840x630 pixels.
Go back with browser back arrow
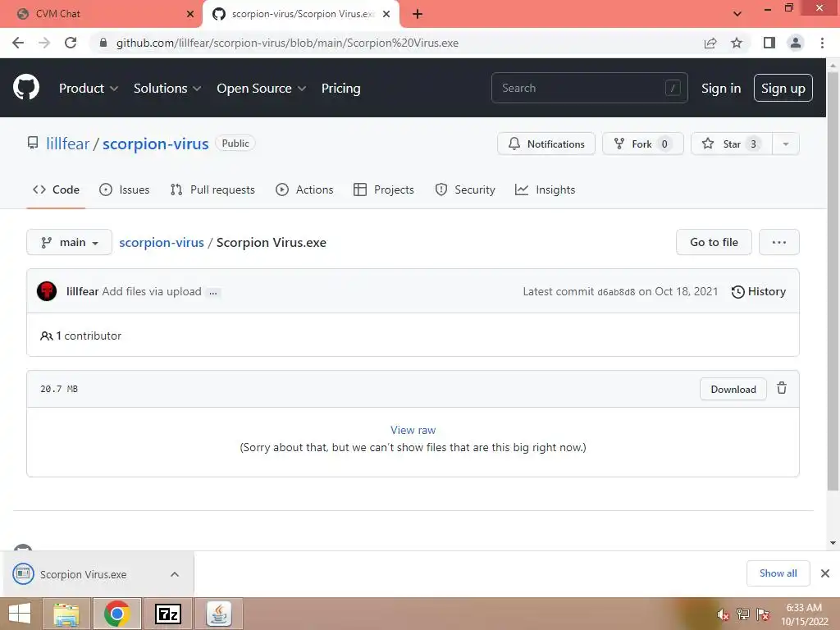(18, 43)
